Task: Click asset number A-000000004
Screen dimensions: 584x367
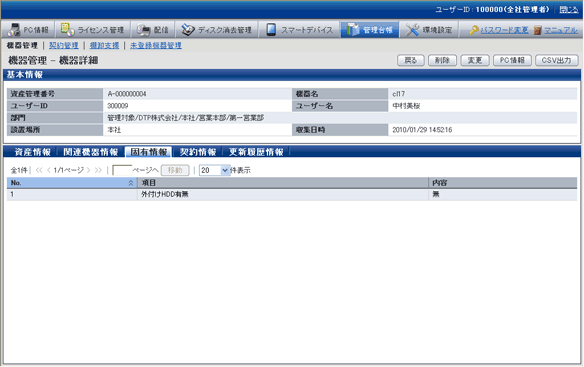Action: (127, 94)
